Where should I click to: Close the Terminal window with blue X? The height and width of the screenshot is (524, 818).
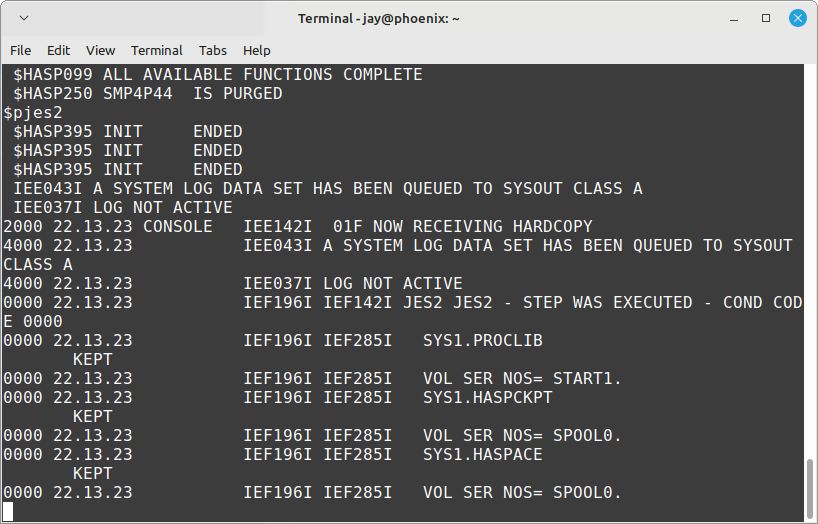point(798,18)
